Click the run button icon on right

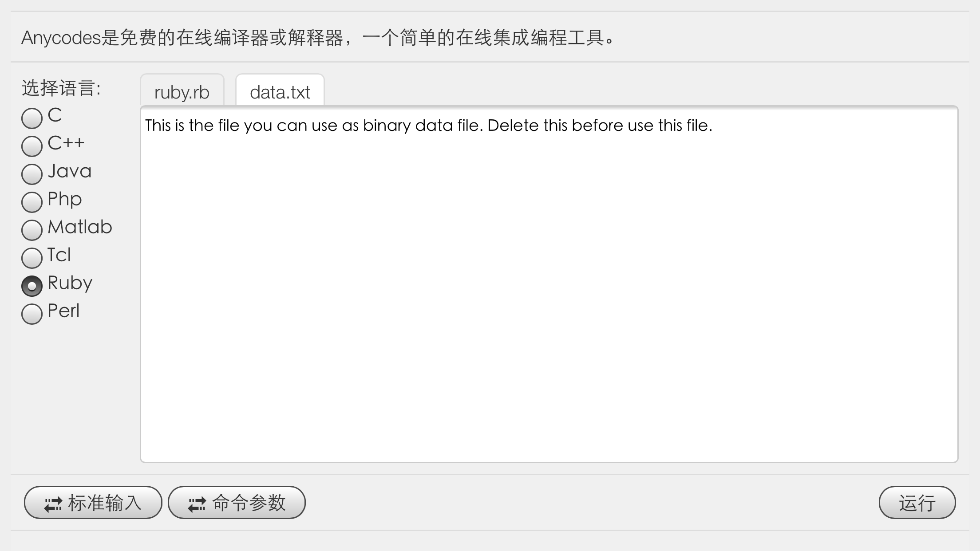click(x=917, y=503)
